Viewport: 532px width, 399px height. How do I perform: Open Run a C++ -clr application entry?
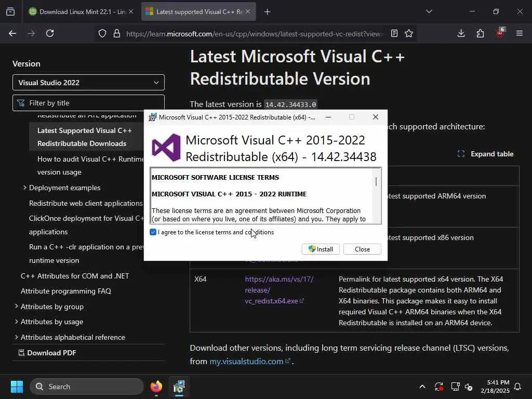point(86,254)
